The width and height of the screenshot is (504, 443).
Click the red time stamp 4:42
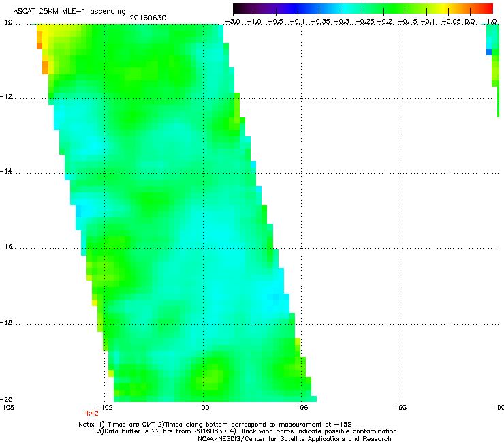92,414
